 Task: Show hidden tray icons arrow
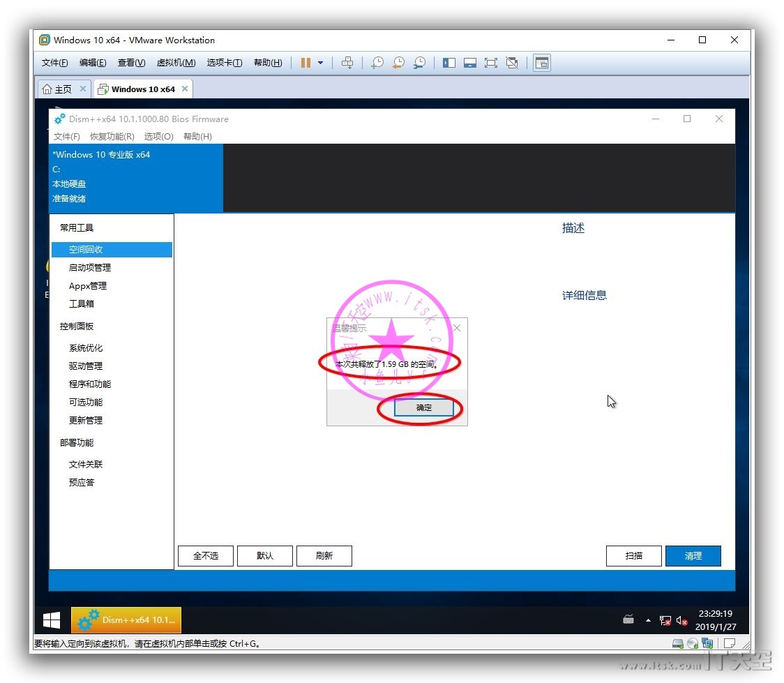tap(648, 620)
